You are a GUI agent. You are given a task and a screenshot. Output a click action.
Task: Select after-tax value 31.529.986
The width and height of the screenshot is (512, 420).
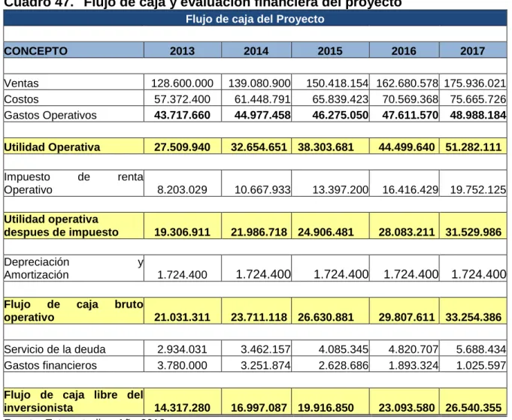point(474,232)
